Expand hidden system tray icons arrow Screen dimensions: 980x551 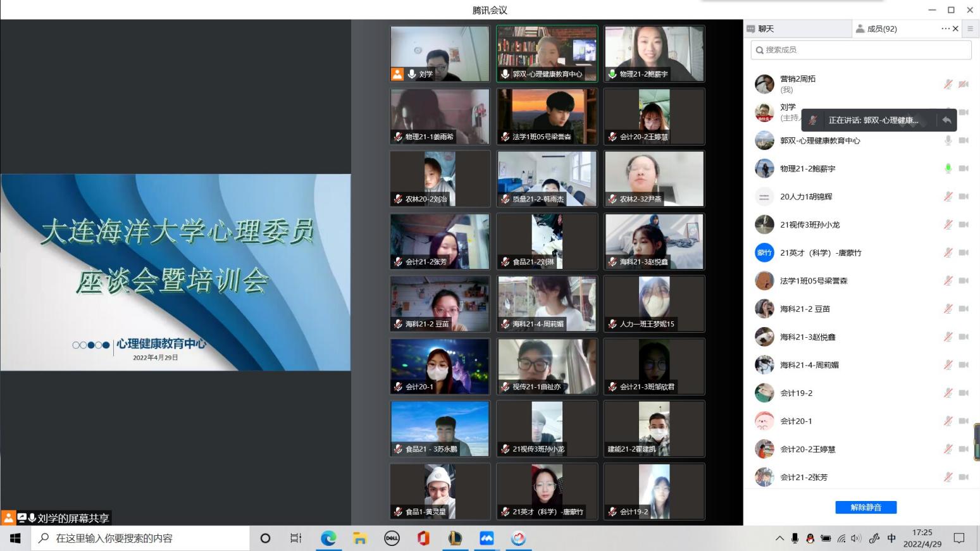pyautogui.click(x=779, y=538)
